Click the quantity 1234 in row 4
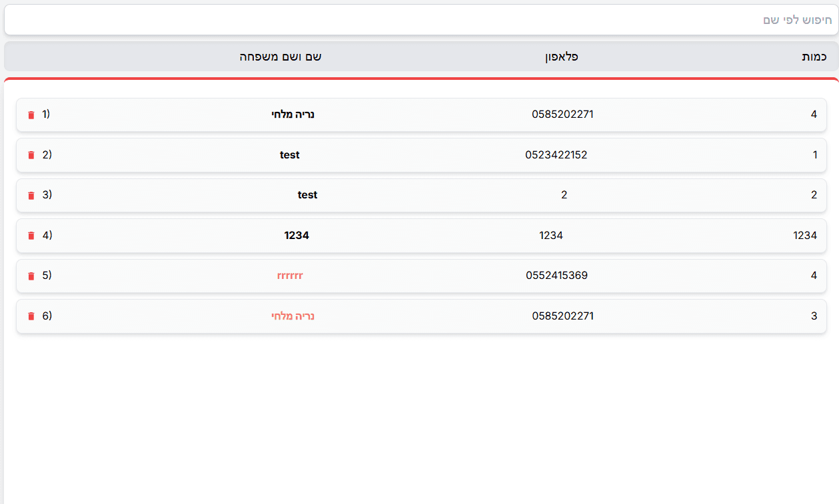Screen dimensions: 839x504 pyautogui.click(x=805, y=235)
